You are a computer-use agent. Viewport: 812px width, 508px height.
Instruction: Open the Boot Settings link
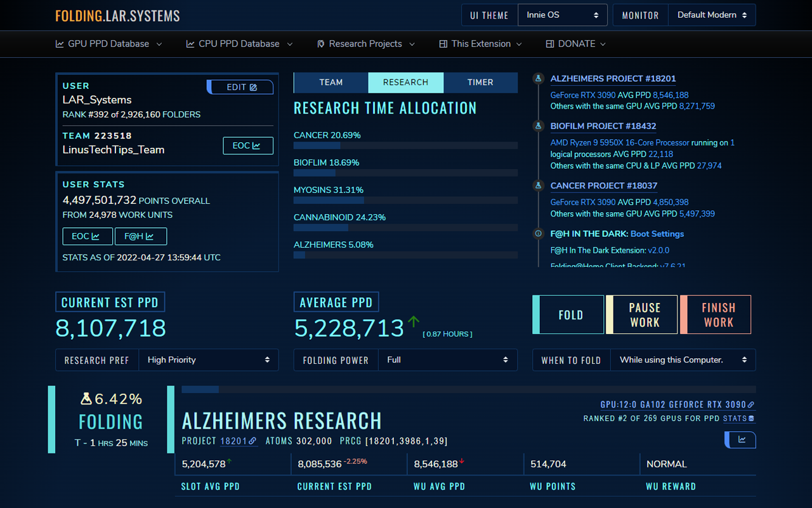(x=657, y=234)
